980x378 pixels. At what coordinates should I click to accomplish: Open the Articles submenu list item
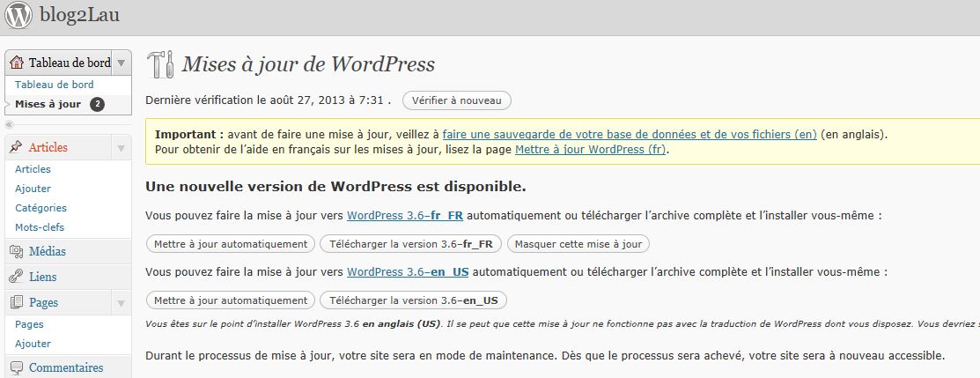click(33, 169)
